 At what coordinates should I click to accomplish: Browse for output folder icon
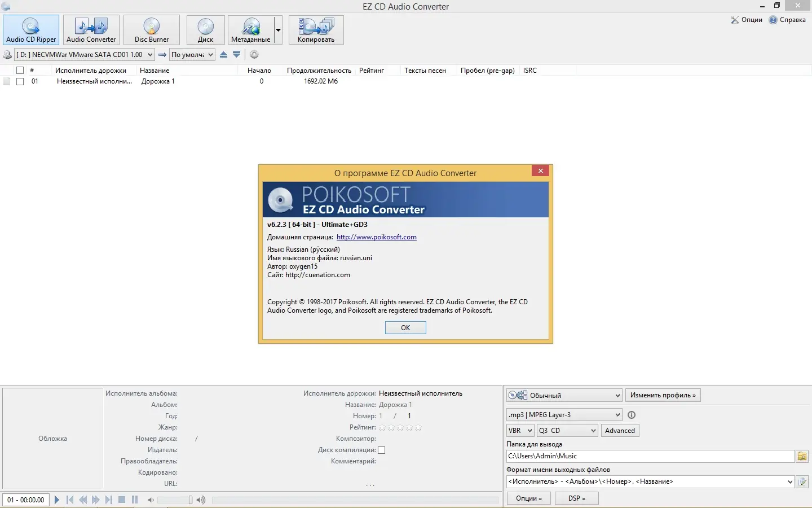[802, 456]
